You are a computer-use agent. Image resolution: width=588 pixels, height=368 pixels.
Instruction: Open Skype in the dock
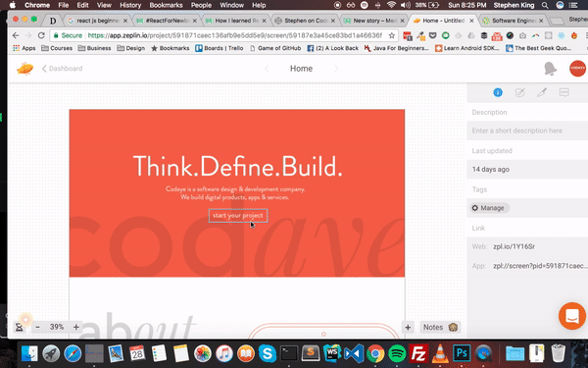pyautogui.click(x=268, y=353)
